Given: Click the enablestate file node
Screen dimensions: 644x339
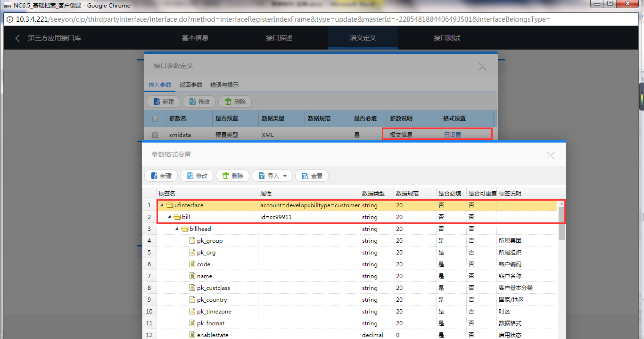Looking at the screenshot, I should click(x=212, y=335).
